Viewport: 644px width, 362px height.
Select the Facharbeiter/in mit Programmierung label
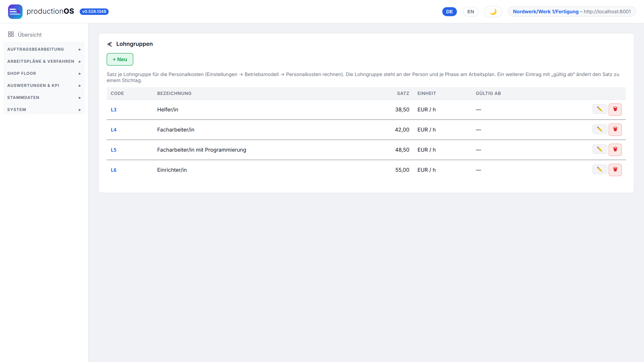201,150
